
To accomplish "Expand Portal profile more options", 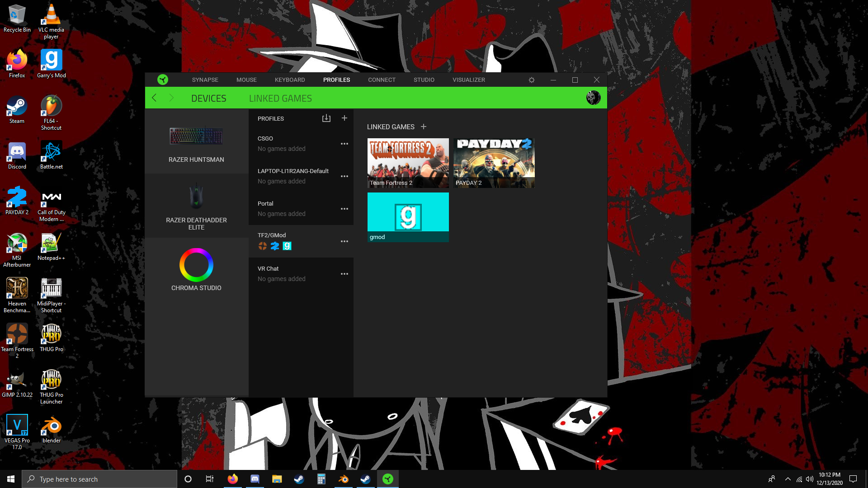I will tap(344, 209).
